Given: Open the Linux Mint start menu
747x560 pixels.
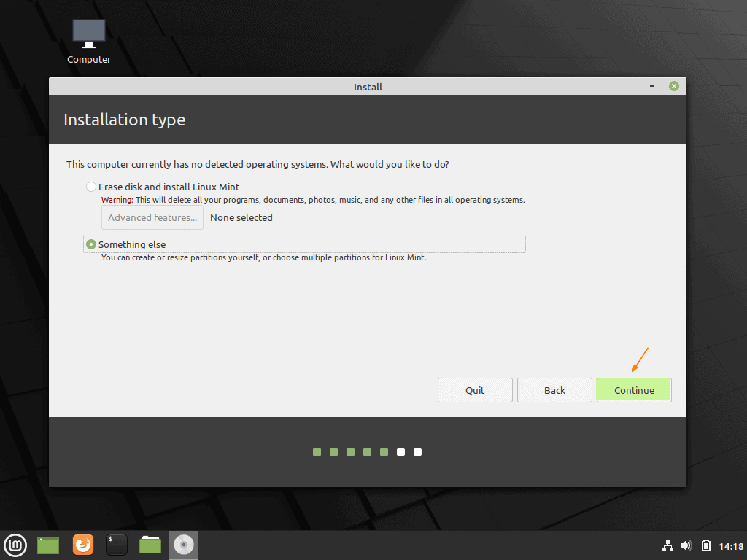Looking at the screenshot, I should click(x=15, y=545).
